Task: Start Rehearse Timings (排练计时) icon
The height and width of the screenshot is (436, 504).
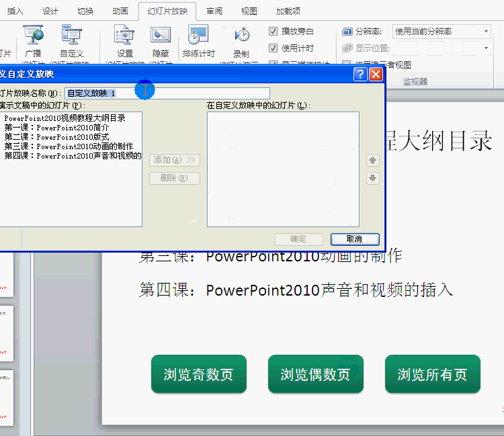Action: coord(198,34)
